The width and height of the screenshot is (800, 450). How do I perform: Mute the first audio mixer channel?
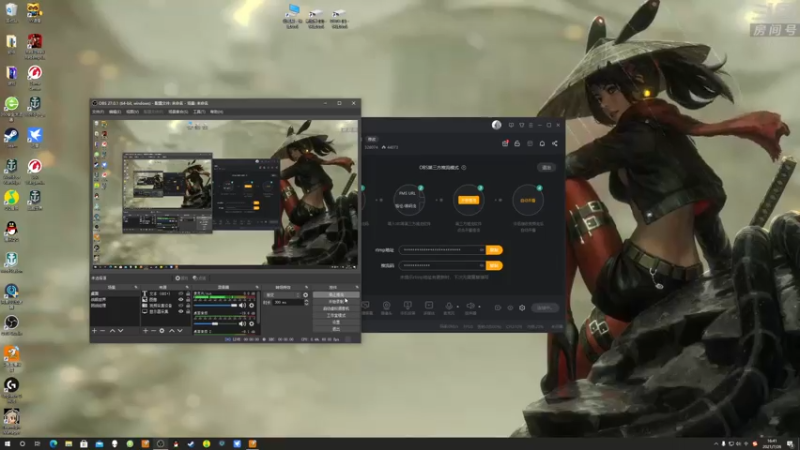[242, 306]
